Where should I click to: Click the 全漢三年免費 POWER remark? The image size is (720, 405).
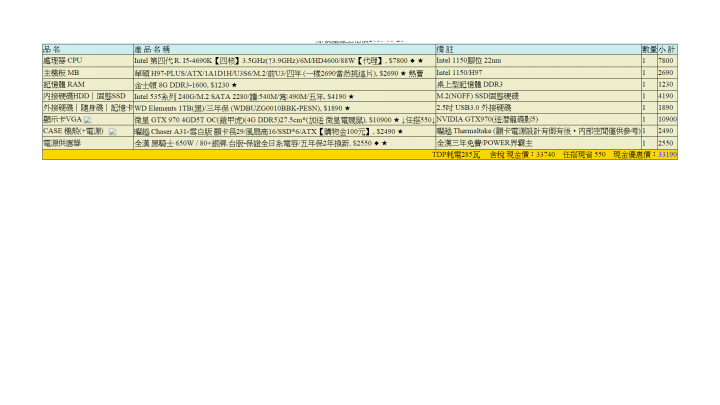click(x=485, y=143)
